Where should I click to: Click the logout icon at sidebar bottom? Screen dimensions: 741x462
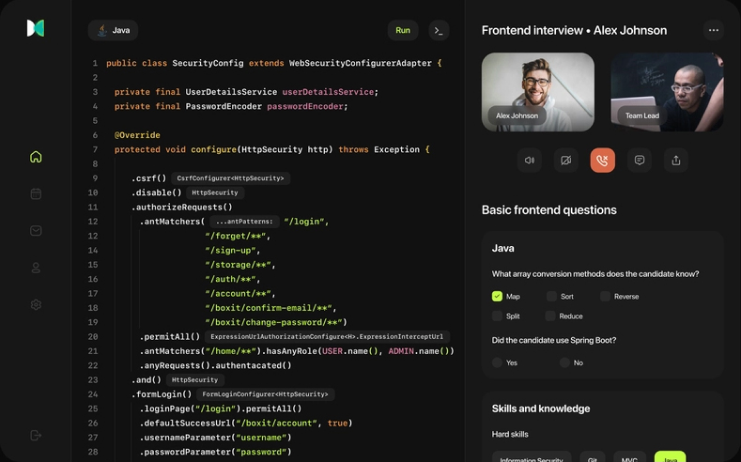coord(36,435)
